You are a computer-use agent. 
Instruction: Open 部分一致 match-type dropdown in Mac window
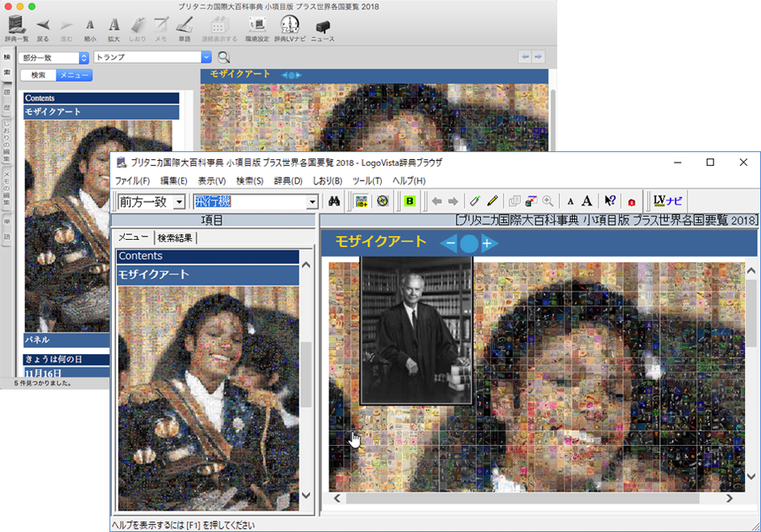point(54,58)
